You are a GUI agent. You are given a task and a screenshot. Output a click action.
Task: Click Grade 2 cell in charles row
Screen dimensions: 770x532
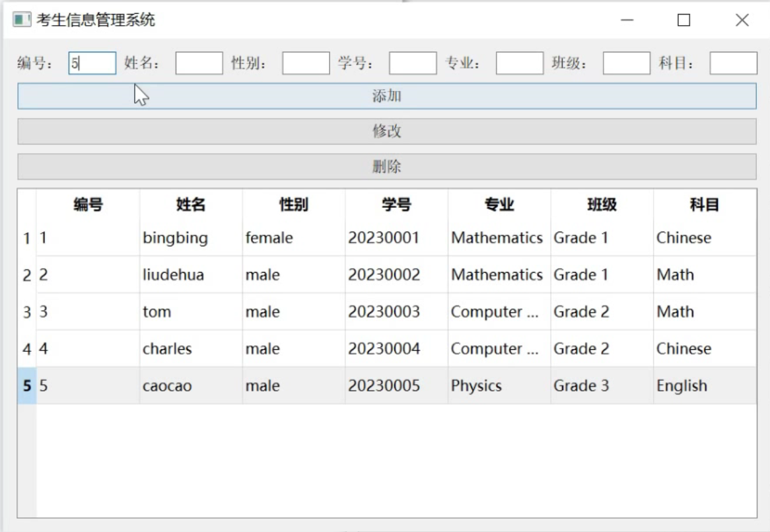pos(602,349)
